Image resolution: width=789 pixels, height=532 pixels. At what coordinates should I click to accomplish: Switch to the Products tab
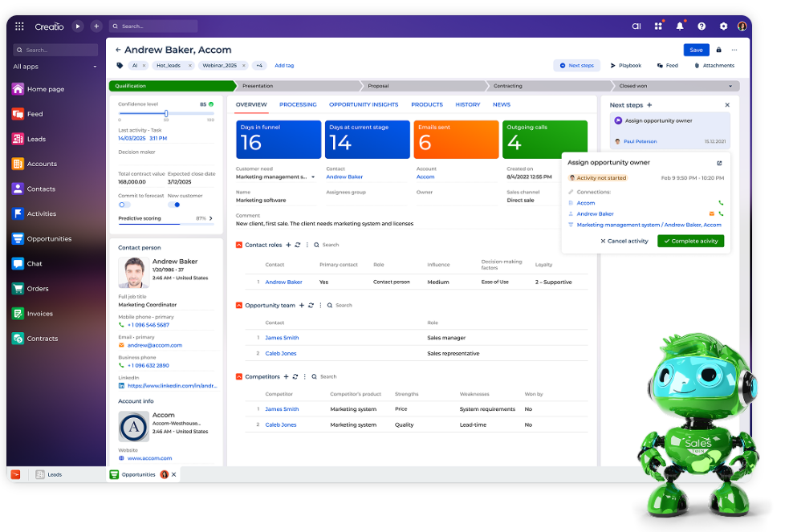(426, 104)
